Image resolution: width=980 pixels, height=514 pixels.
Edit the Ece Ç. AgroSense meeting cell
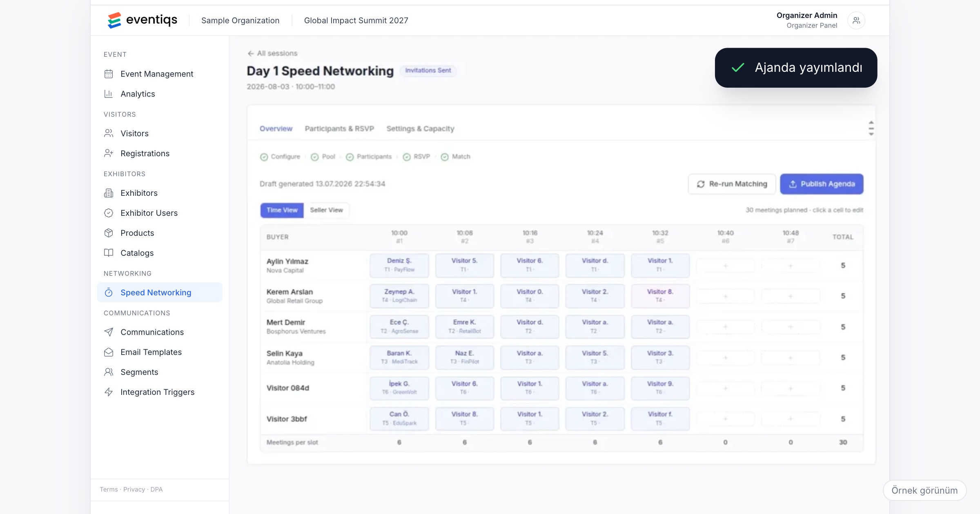click(399, 326)
